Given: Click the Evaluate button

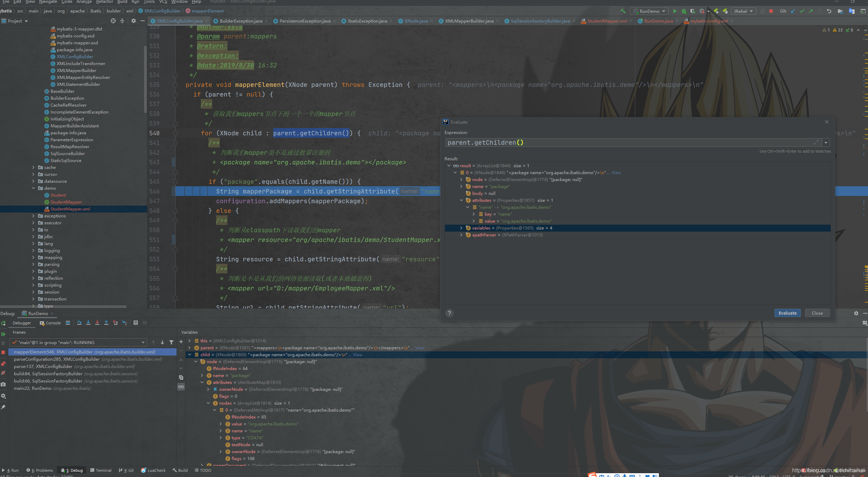Looking at the screenshot, I should 787,313.
